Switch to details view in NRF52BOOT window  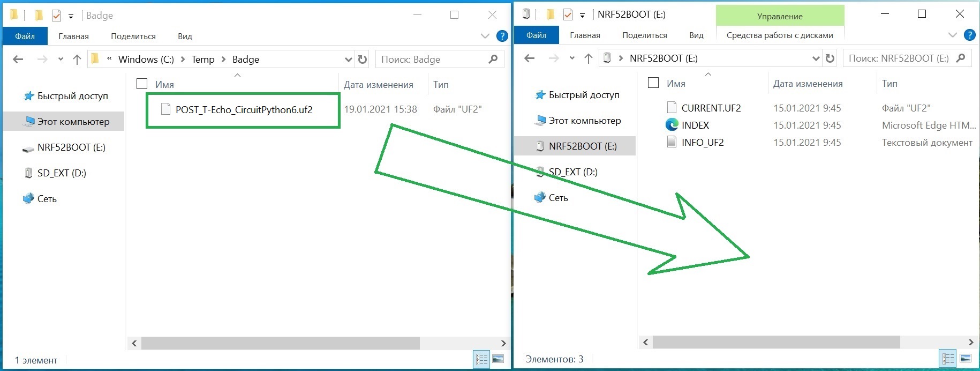tap(948, 358)
